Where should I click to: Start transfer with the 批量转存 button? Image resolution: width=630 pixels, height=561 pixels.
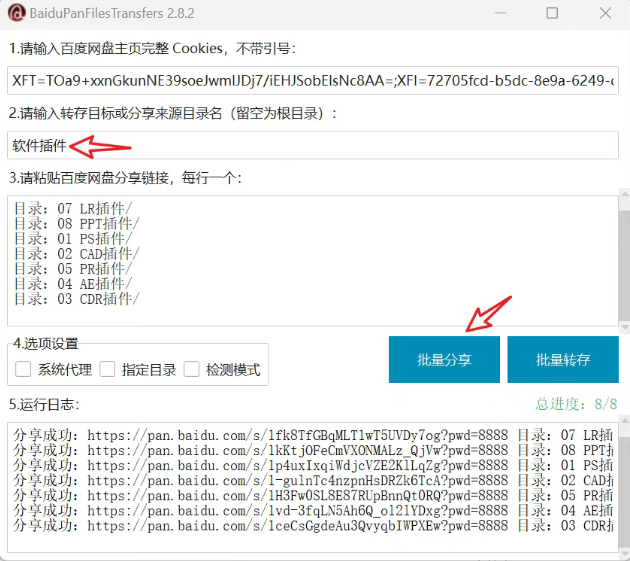coord(562,360)
